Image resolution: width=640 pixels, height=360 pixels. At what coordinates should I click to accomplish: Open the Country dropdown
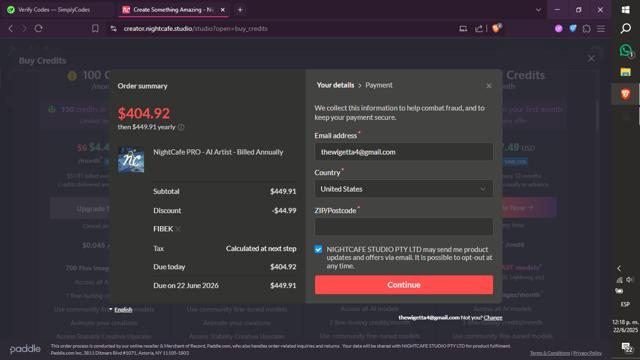[x=404, y=189]
